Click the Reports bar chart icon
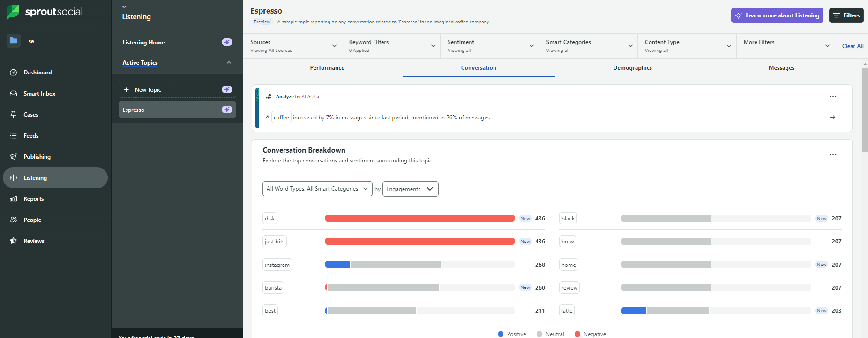 point(14,199)
